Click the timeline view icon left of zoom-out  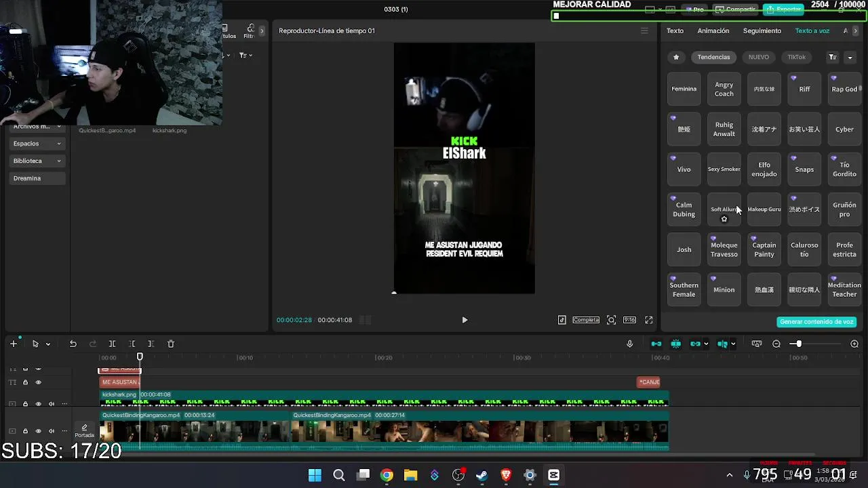(x=757, y=344)
